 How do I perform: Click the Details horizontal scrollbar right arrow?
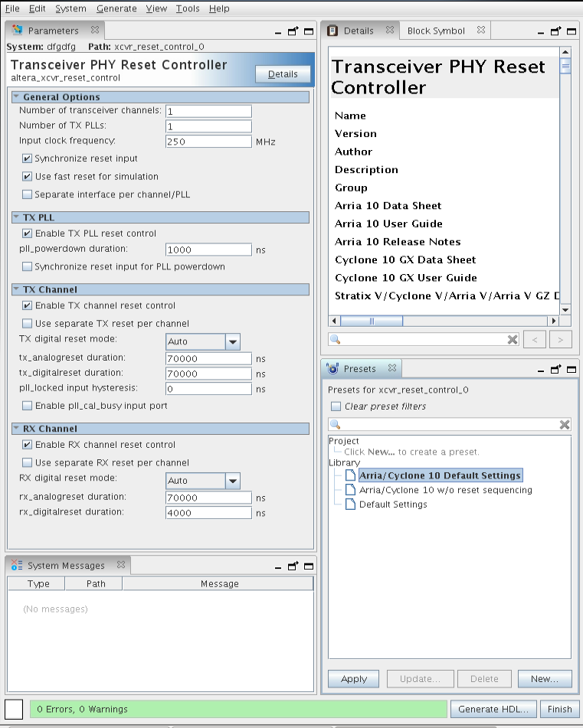pos(553,321)
